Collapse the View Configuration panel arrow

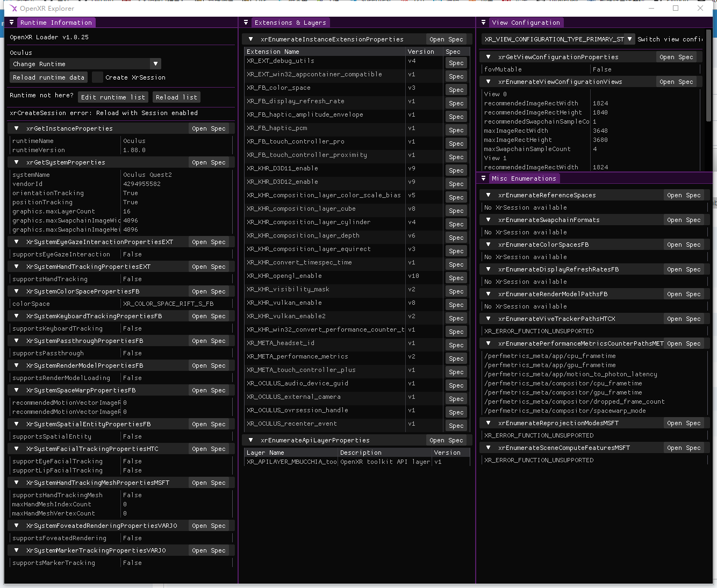coord(483,23)
